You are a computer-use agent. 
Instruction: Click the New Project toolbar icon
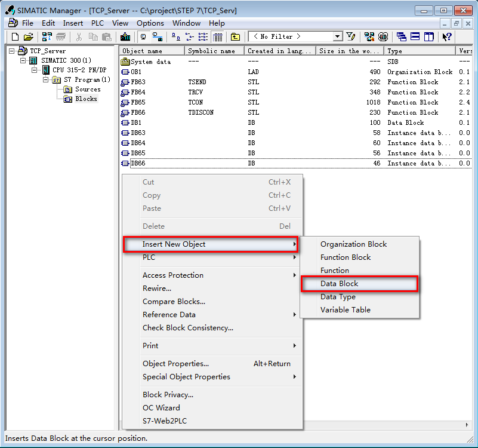tap(15, 37)
